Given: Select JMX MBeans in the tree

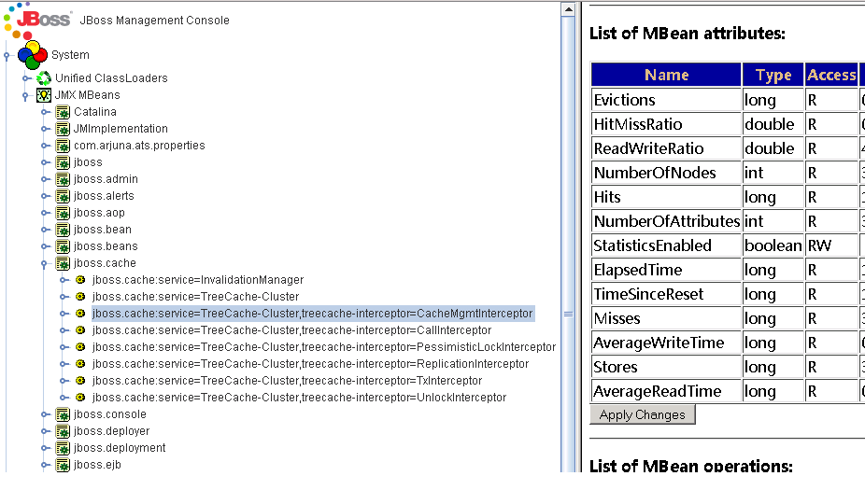Looking at the screenshot, I should pyautogui.click(x=87, y=95).
